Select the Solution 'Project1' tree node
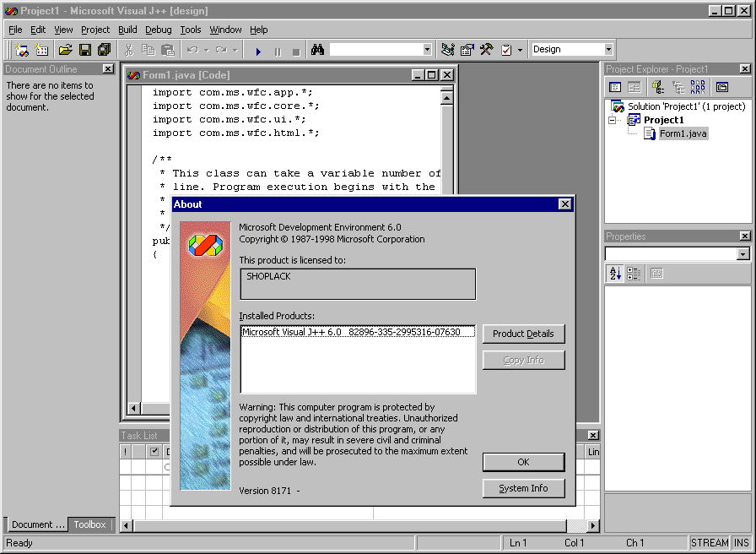Image resolution: width=756 pixels, height=554 pixels. click(x=686, y=106)
